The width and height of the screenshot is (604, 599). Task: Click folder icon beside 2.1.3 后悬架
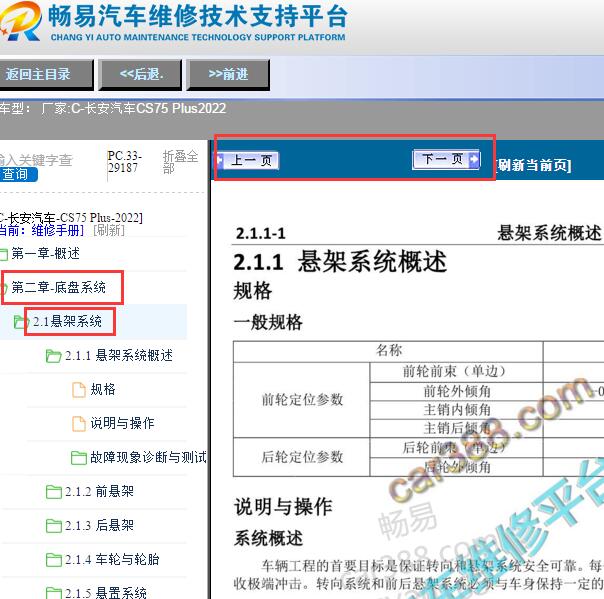pyautogui.click(x=53, y=525)
